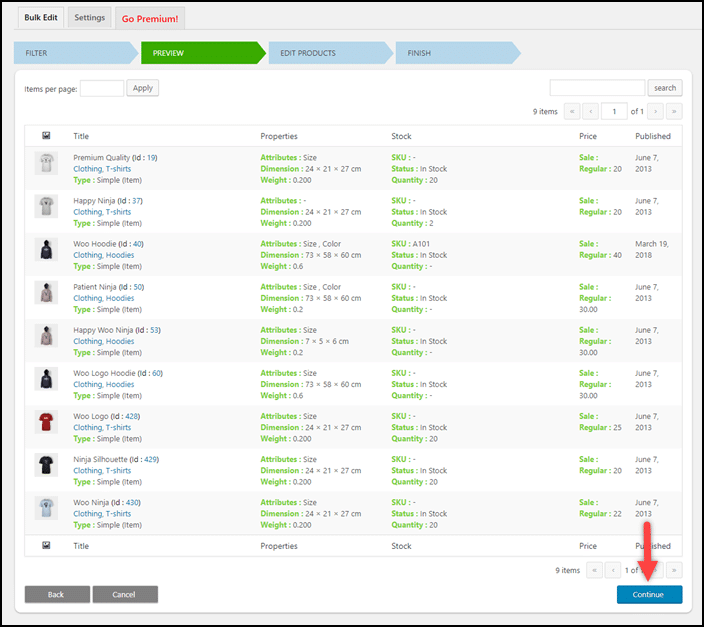The image size is (704, 627).
Task: Open the Hoodies category link for Woo Hoodie
Action: (120, 255)
